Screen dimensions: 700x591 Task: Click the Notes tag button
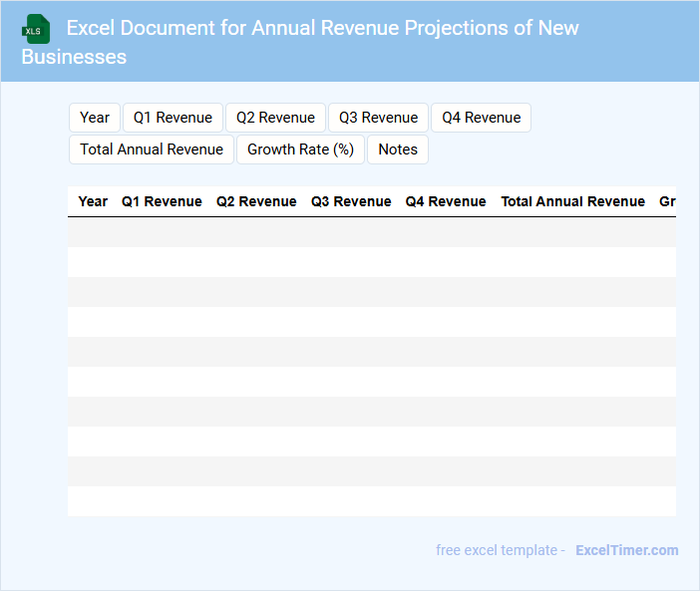click(x=398, y=149)
